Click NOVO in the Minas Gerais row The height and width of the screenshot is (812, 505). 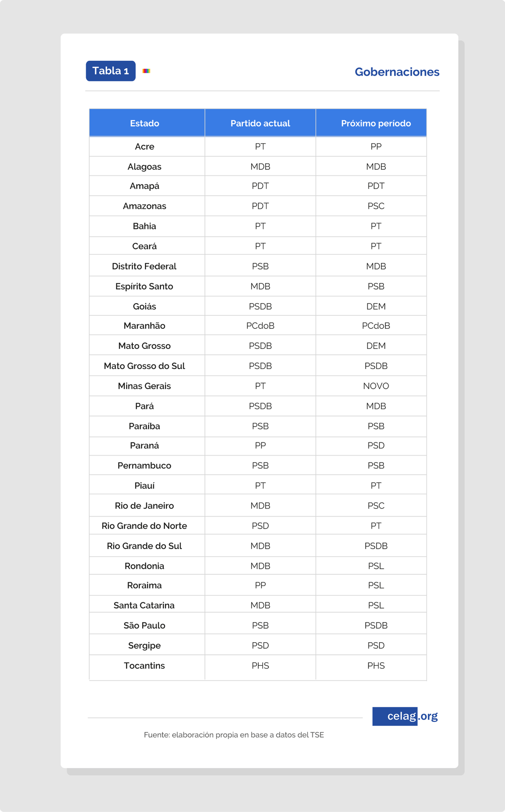(376, 386)
